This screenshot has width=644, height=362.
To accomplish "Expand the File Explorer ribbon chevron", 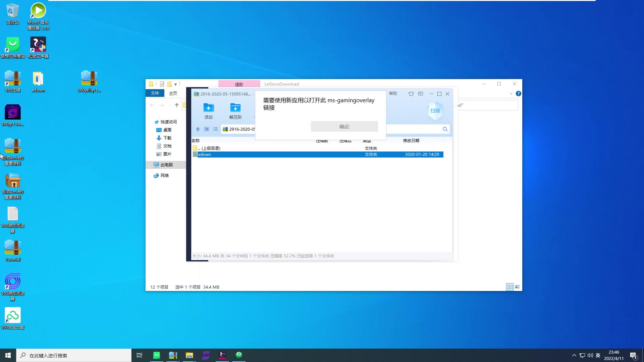I will click(x=511, y=94).
